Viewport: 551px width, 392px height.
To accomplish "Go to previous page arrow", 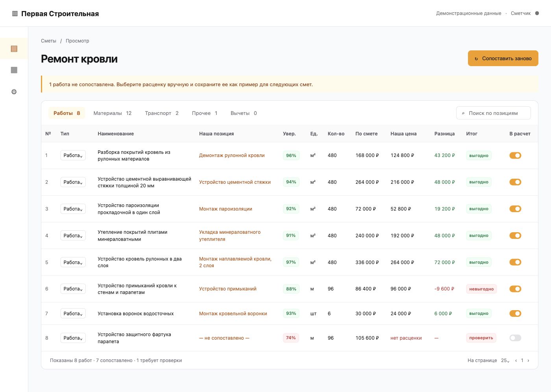I will pos(516,361).
